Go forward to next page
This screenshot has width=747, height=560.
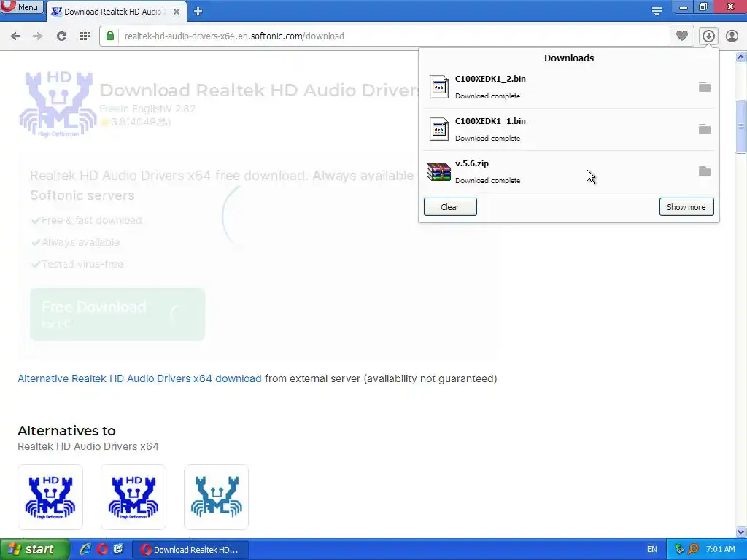point(38,36)
